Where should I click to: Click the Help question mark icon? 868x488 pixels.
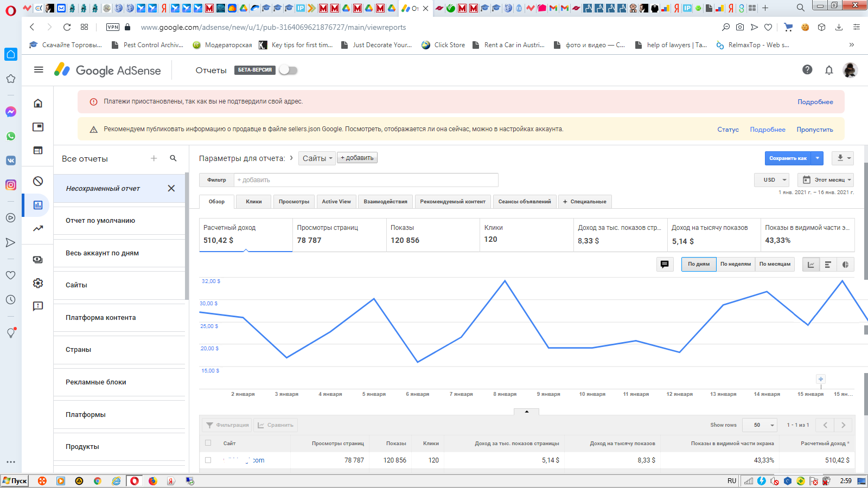pyautogui.click(x=807, y=69)
